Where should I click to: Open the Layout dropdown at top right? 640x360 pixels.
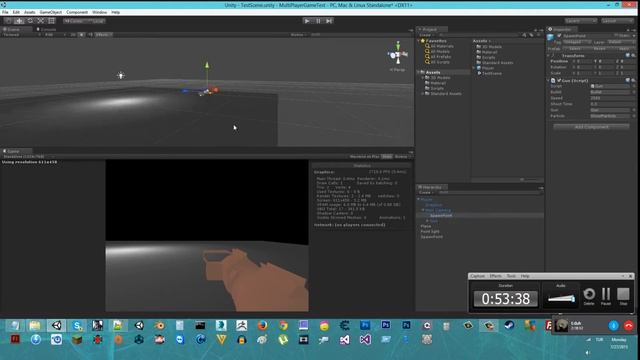pos(617,21)
